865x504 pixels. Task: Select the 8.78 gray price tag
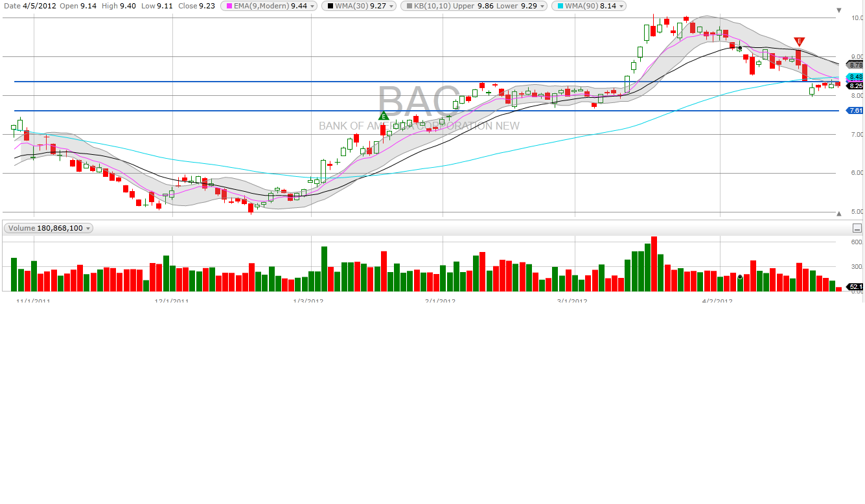coord(855,65)
